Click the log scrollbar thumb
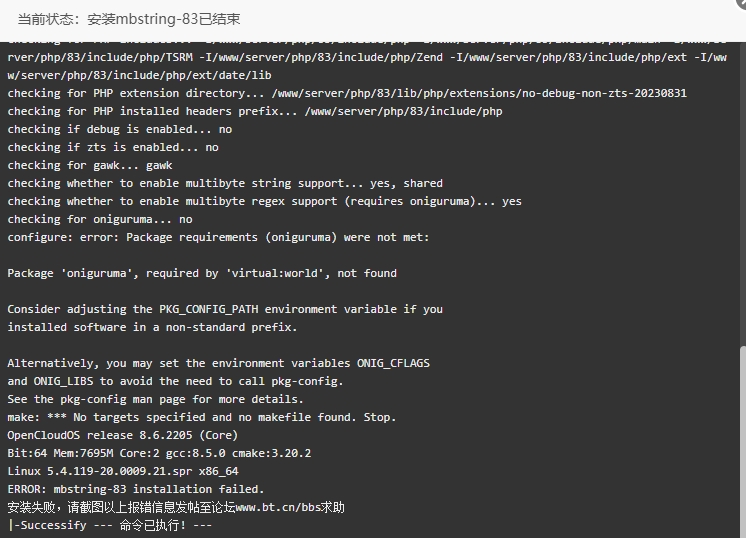The image size is (746, 538). coord(743,441)
